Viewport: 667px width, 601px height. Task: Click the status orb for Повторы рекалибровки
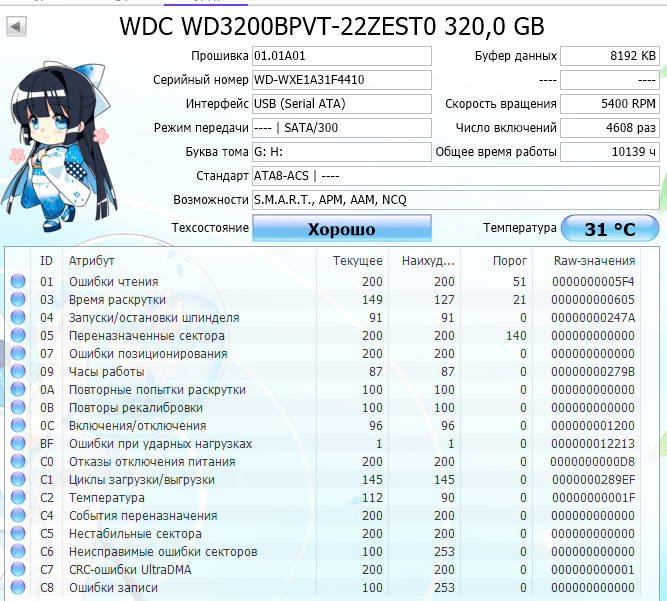(x=18, y=407)
